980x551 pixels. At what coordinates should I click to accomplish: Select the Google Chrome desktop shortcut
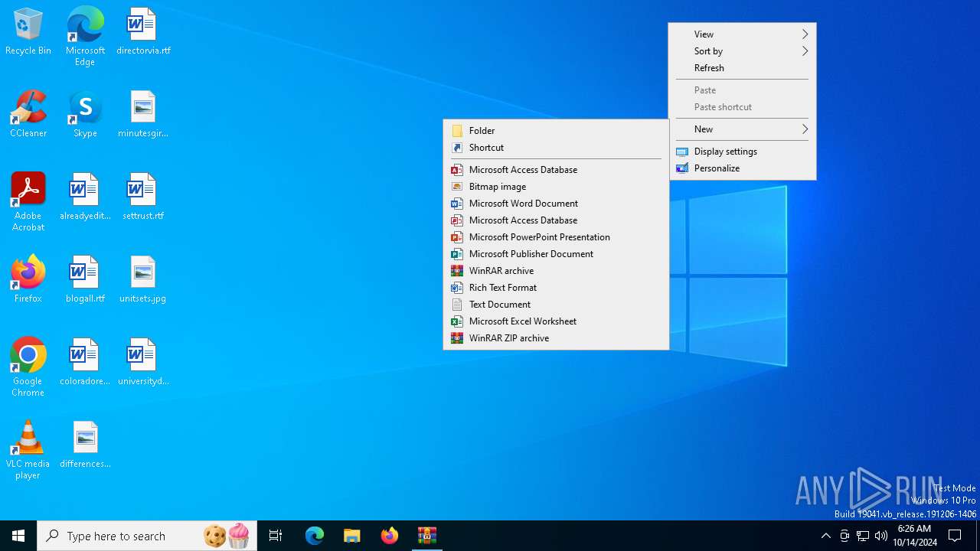click(28, 367)
